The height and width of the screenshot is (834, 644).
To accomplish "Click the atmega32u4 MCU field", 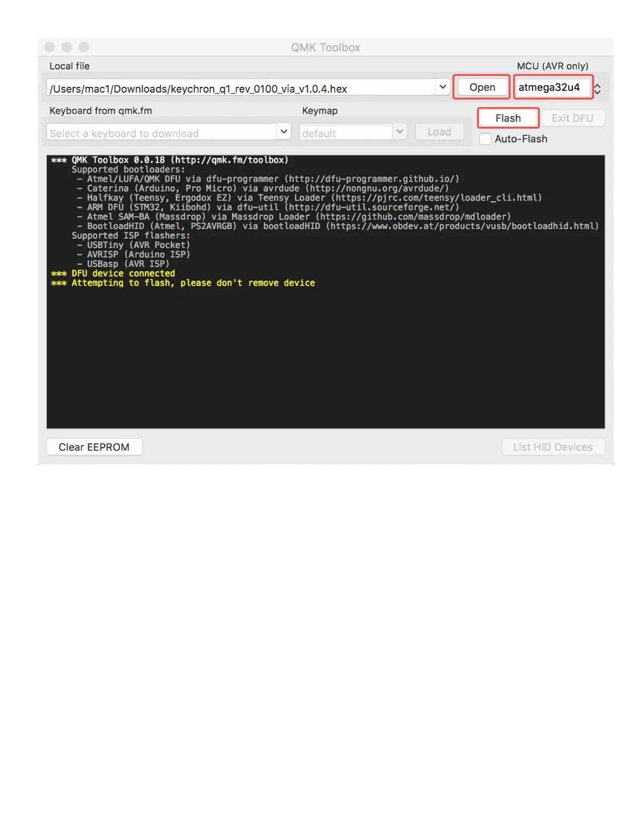I will tap(553, 87).
